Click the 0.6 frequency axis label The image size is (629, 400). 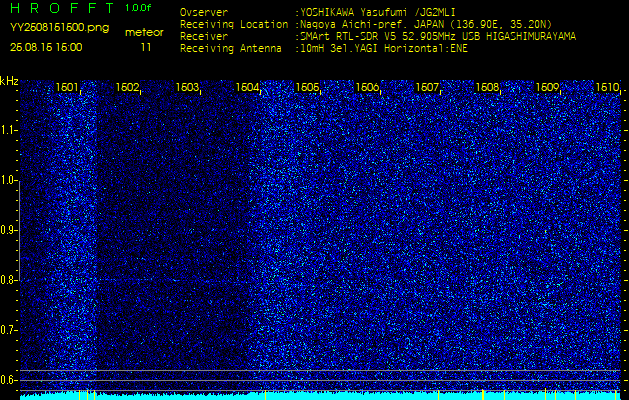click(x=8, y=380)
